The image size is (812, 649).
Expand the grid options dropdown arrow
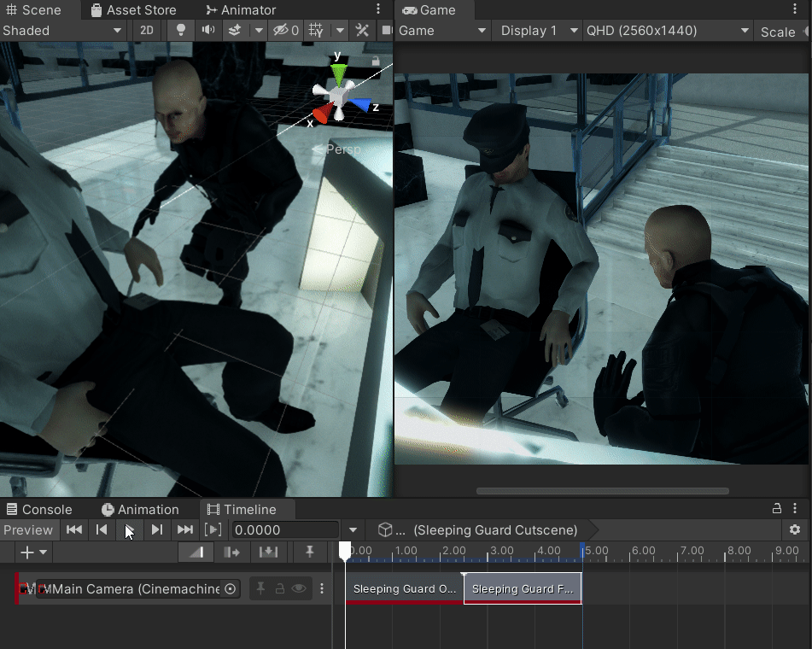click(x=340, y=31)
